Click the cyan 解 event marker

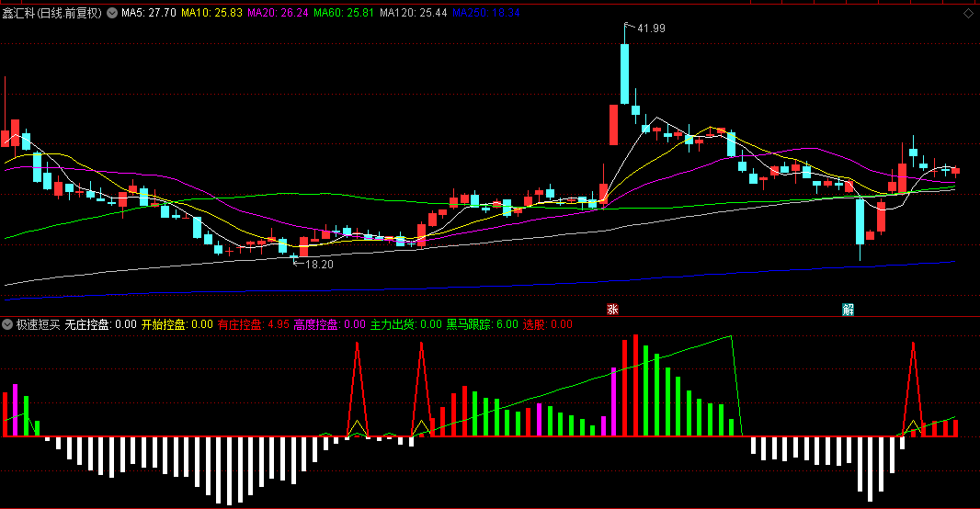[x=848, y=309]
